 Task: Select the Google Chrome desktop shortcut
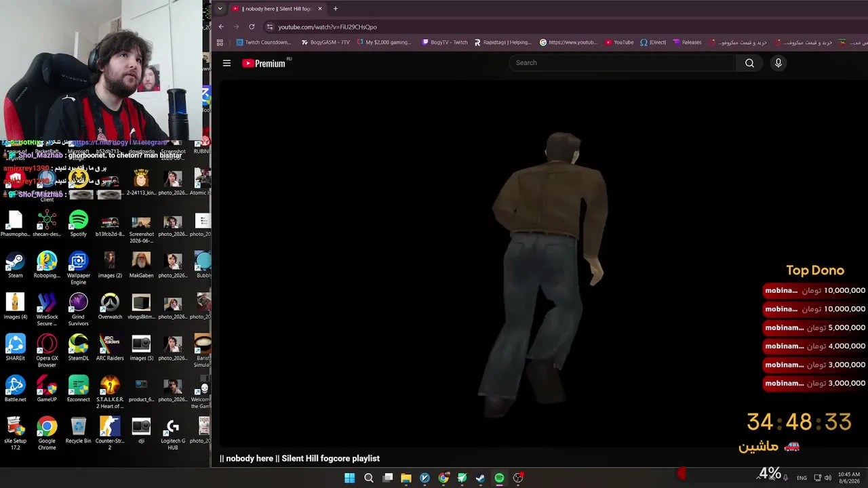tap(47, 434)
